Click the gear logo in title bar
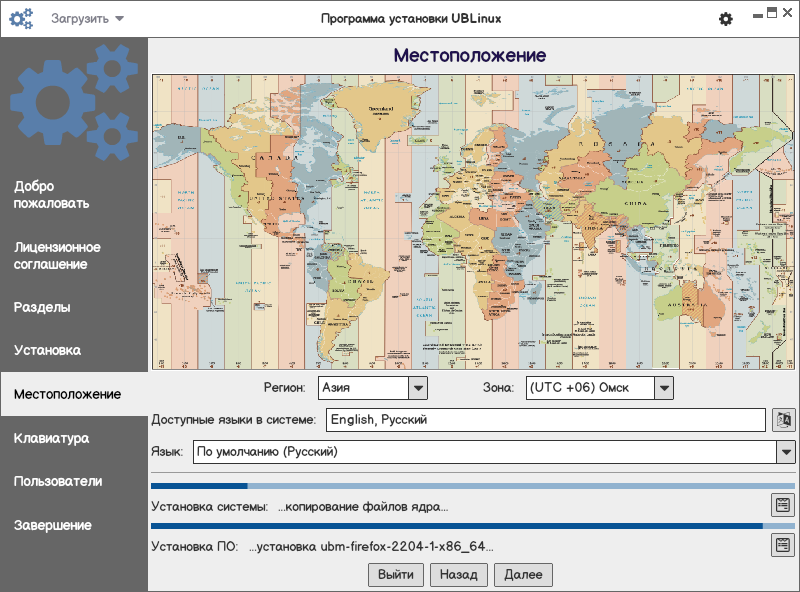This screenshot has height=592, width=800. tap(21, 18)
